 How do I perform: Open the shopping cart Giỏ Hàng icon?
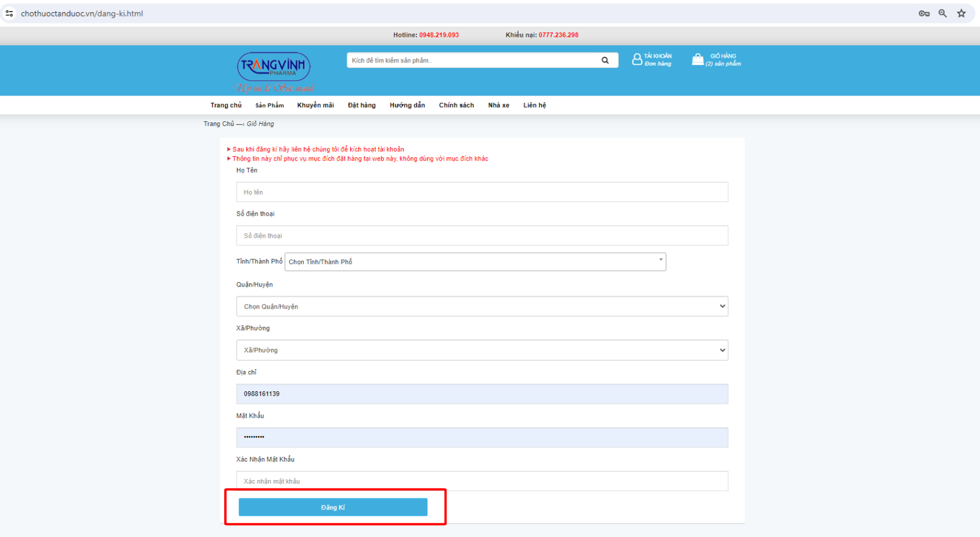coord(698,59)
